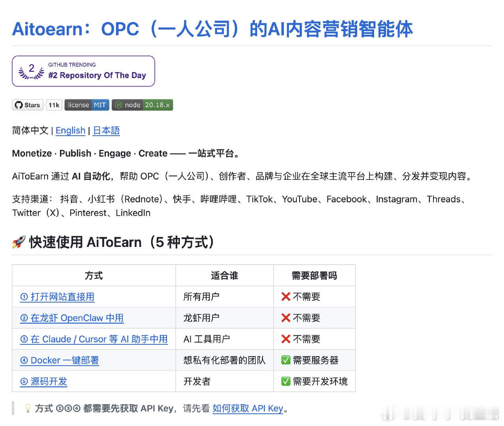Click the 需要部署吗 table column header
Screen dimensions: 504x426
click(x=315, y=276)
